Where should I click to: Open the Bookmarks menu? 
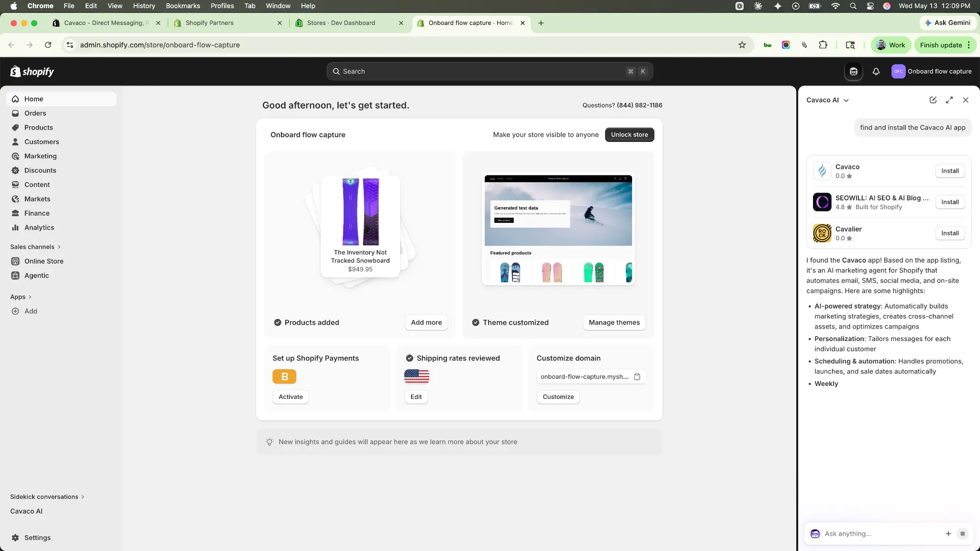[183, 6]
